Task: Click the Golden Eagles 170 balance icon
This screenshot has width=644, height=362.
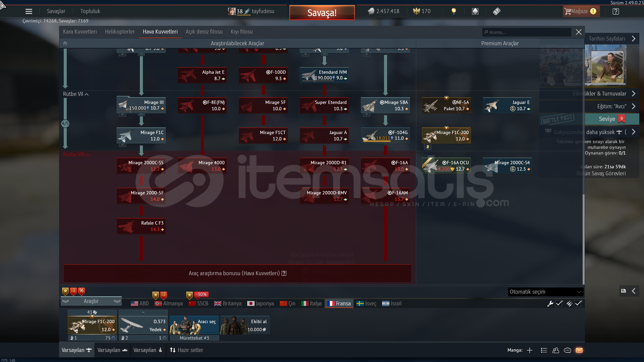Action: [417, 11]
